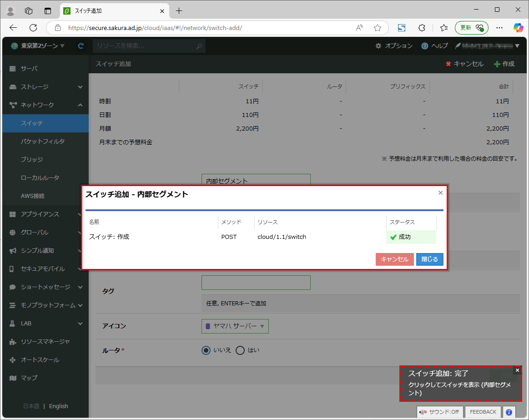Switch language to English
The height and width of the screenshot is (420, 529).
pyautogui.click(x=58, y=406)
